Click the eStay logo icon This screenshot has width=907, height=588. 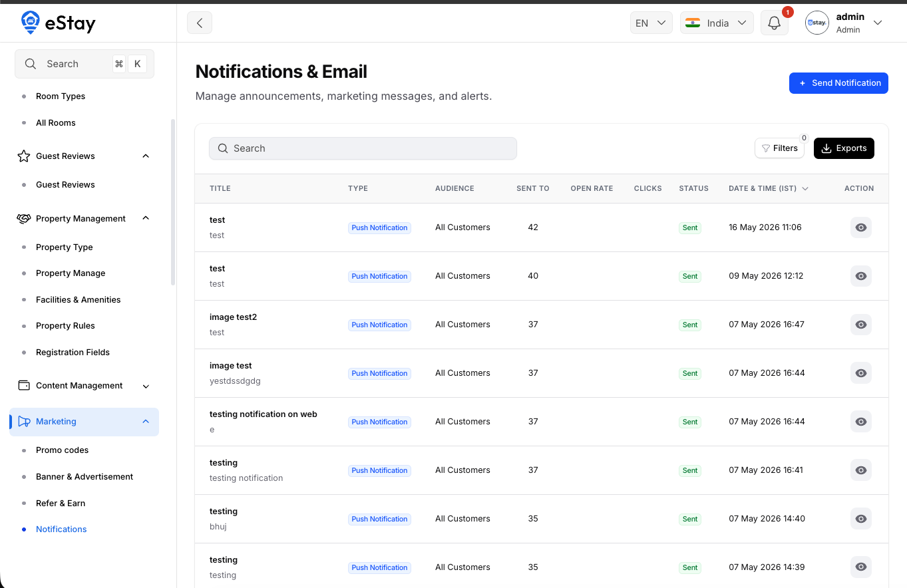click(x=30, y=23)
